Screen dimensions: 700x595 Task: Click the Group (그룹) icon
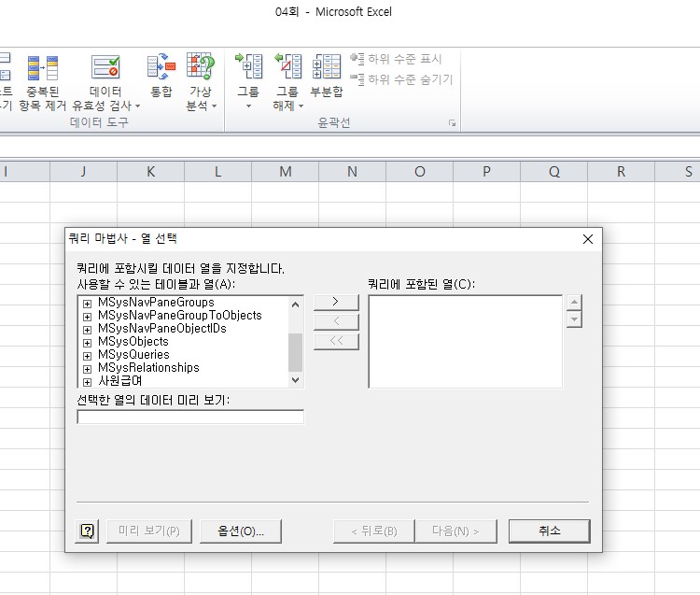[x=248, y=68]
